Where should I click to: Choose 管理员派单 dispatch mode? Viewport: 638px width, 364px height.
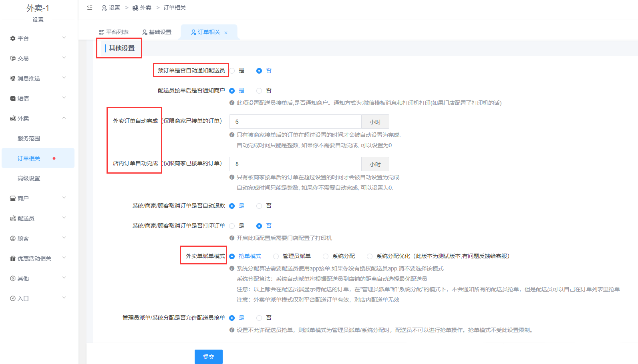276,256
